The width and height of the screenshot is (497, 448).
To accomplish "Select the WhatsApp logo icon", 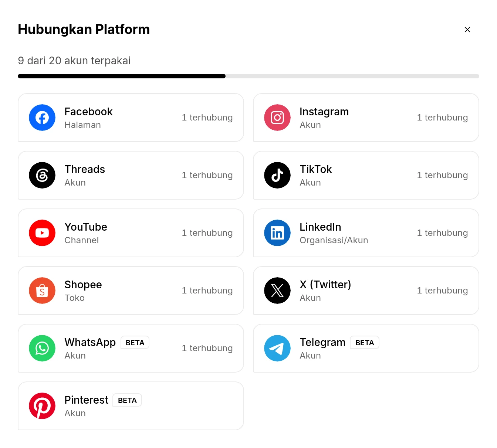I will [x=42, y=348].
